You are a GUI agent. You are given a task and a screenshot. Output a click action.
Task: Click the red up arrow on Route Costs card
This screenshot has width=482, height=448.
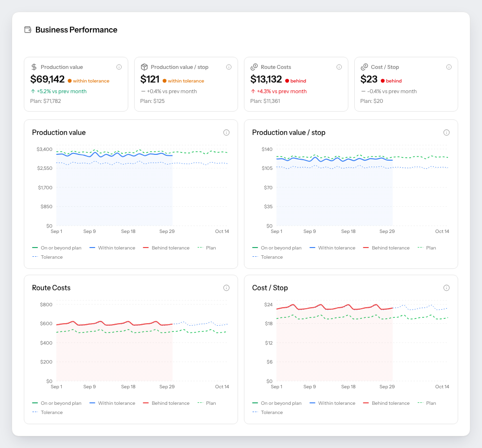253,91
